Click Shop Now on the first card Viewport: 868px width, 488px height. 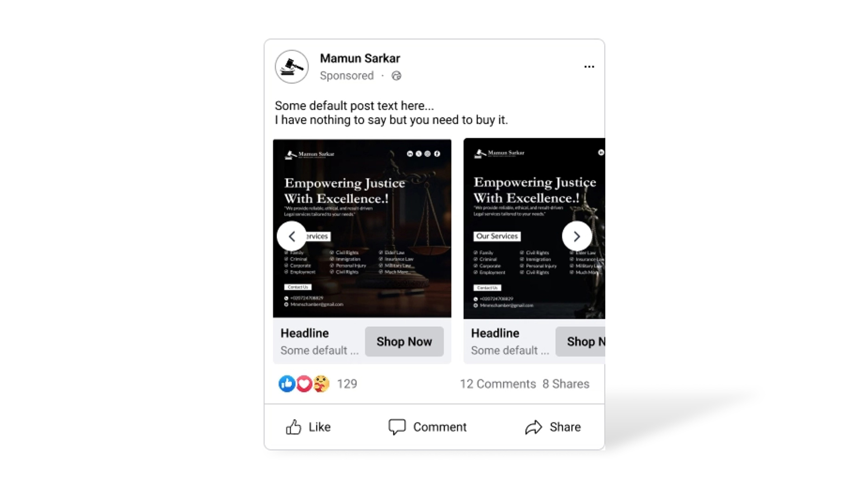[404, 342]
